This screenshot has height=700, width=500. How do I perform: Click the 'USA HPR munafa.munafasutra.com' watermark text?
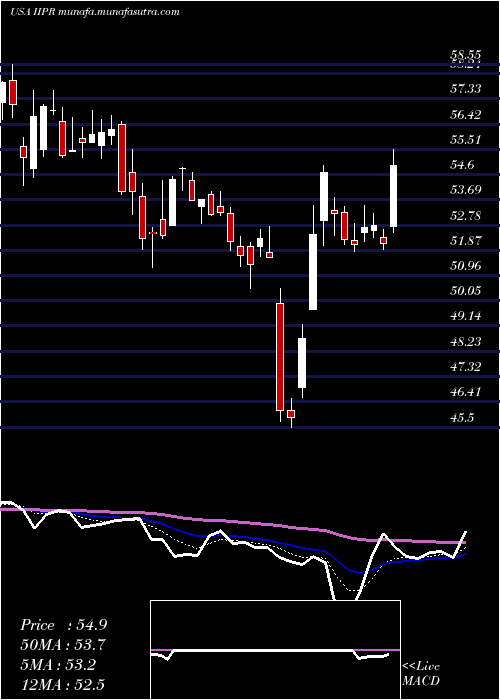click(x=94, y=12)
